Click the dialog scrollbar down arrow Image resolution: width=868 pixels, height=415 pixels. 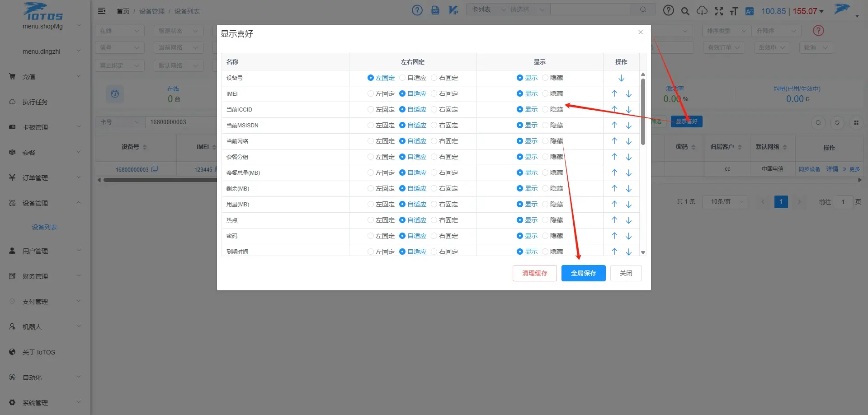pos(643,253)
